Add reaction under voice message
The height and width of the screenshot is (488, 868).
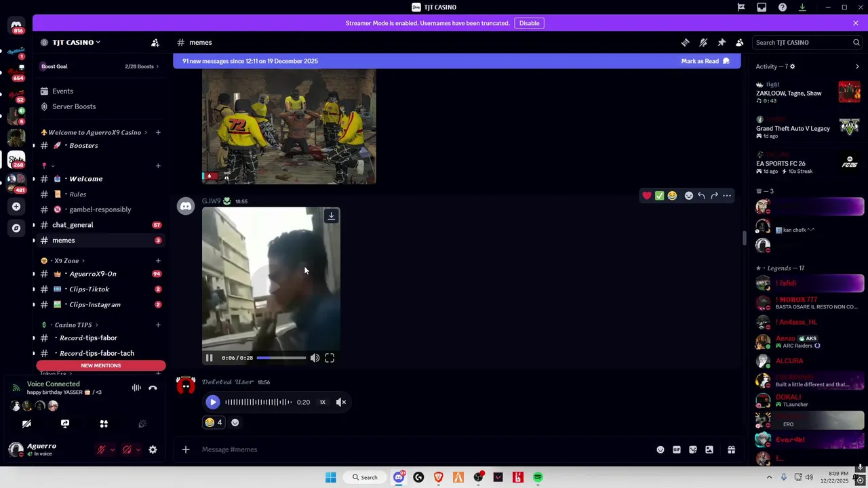point(235,422)
